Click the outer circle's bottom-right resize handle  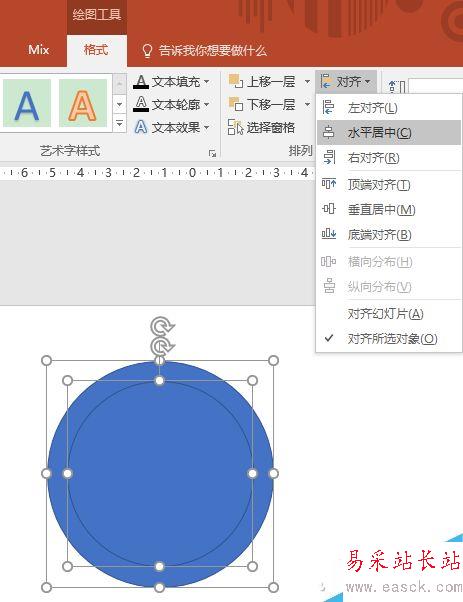(273, 587)
